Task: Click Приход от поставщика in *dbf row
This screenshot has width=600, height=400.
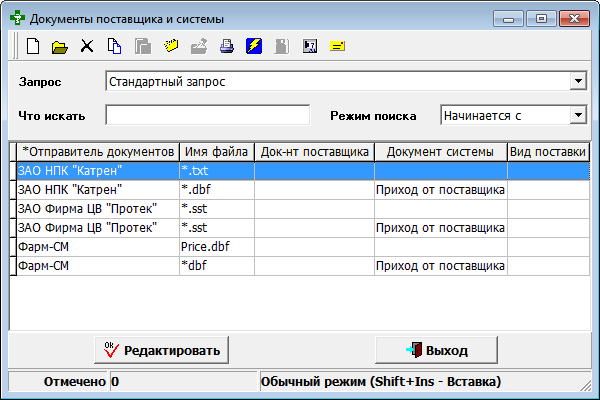Action: (441, 266)
